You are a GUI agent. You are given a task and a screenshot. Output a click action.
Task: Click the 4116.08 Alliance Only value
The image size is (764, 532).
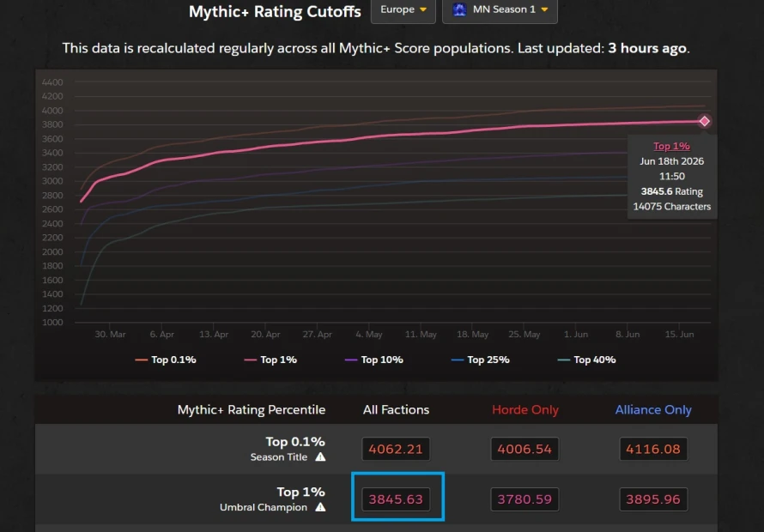(x=653, y=449)
